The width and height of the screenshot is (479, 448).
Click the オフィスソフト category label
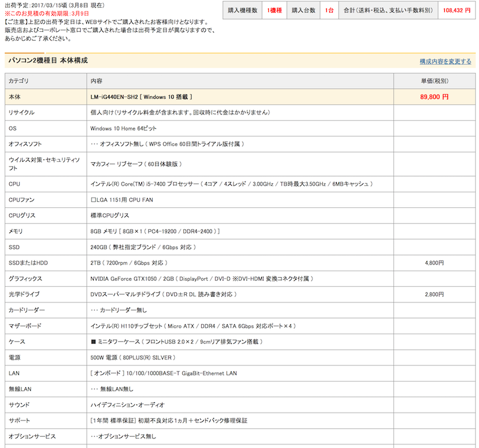click(25, 144)
